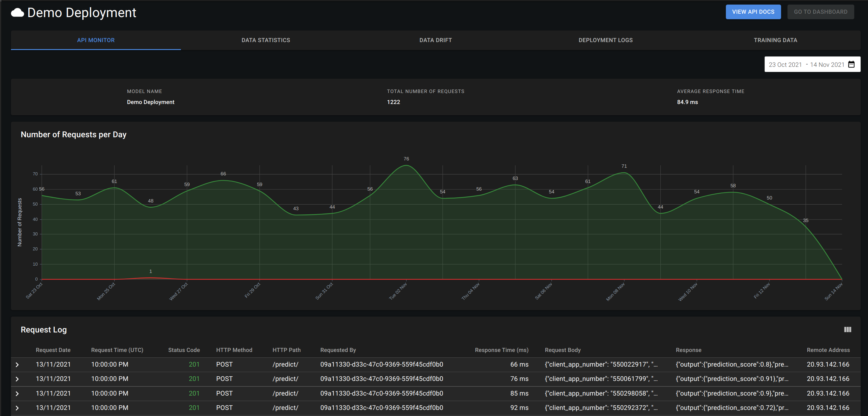This screenshot has width=868, height=416.
Task: Sort by the HTTP Method column header
Action: coord(234,350)
